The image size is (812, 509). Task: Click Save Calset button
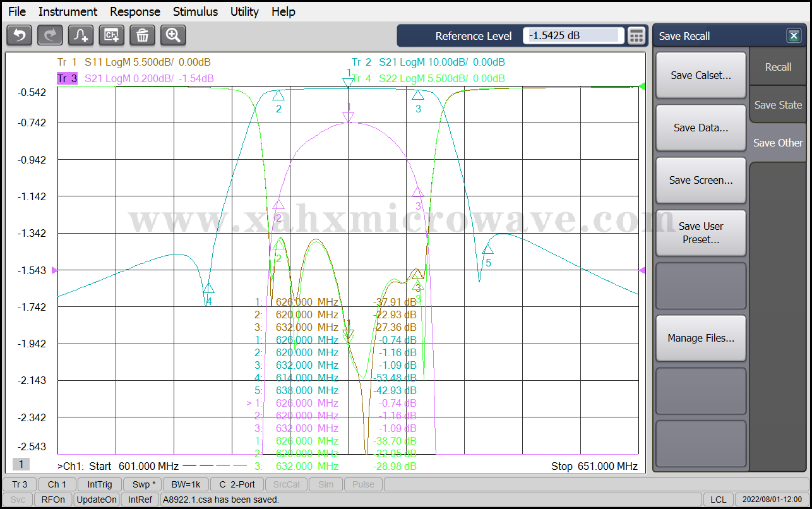(x=701, y=75)
